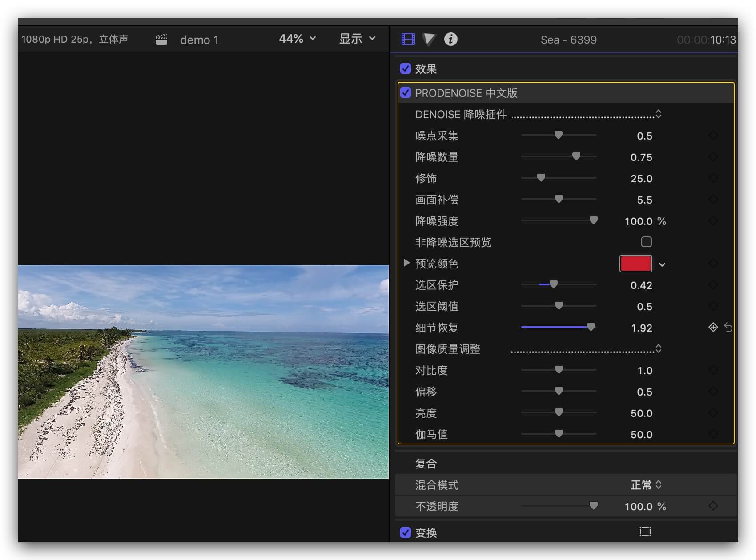Image resolution: width=756 pixels, height=560 pixels.
Task: Click the red 预览颜色 color swatch
Action: click(636, 264)
